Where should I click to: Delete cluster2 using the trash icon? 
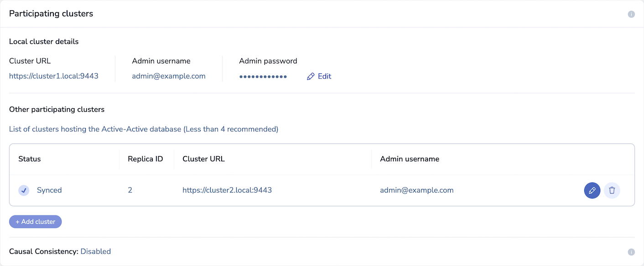click(612, 190)
